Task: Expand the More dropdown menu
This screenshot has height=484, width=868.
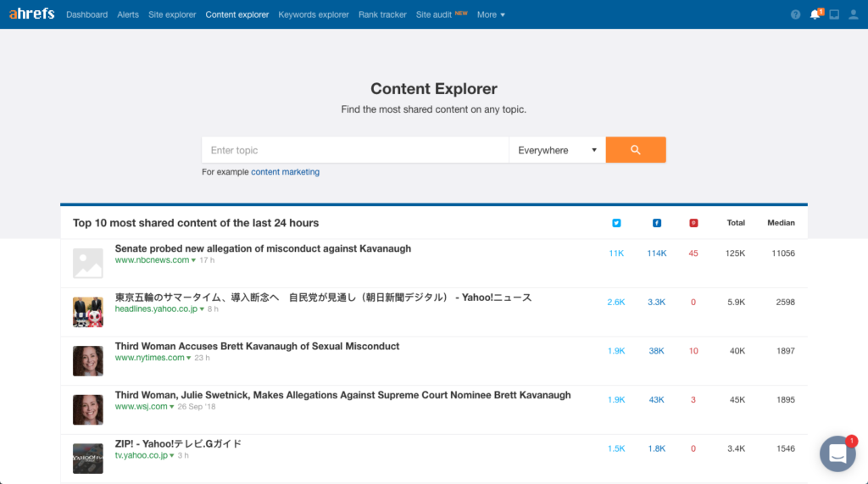Action: pyautogui.click(x=491, y=15)
